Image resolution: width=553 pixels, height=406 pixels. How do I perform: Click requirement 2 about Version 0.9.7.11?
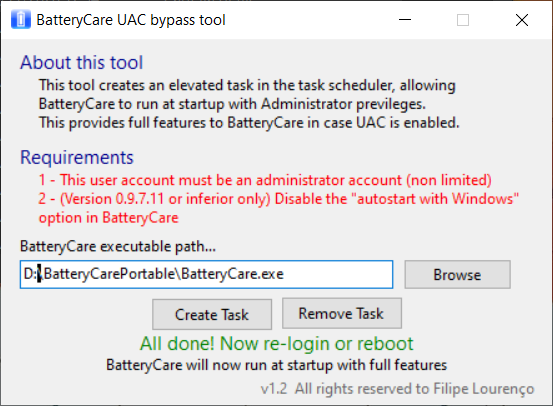[x=279, y=208]
